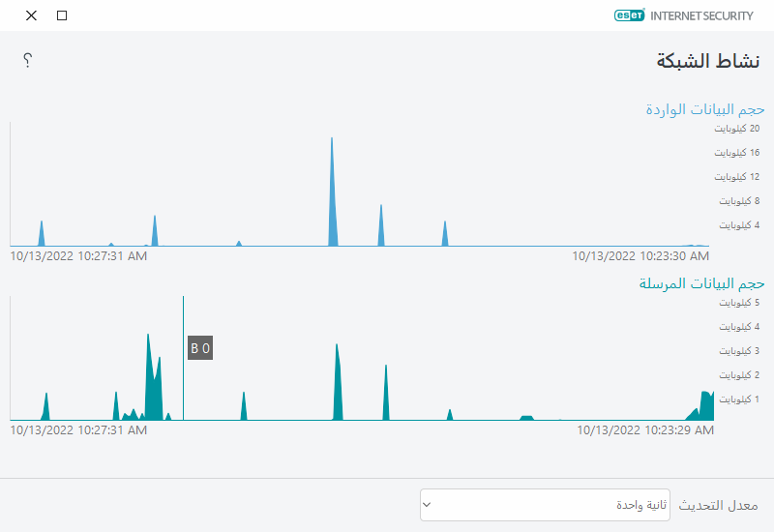This screenshot has height=532, width=774.
Task: Click the '1 كيلوبايت' axis label
Action: (x=739, y=399)
